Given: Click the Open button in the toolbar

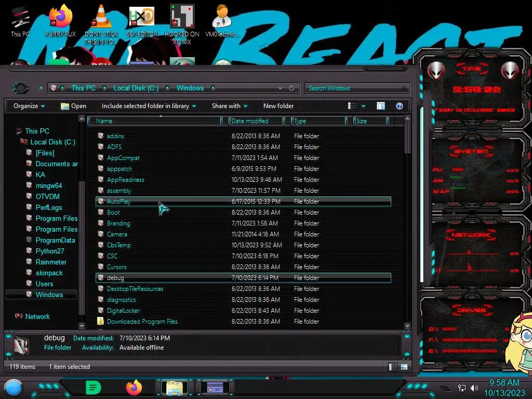Looking at the screenshot, I should coord(73,106).
